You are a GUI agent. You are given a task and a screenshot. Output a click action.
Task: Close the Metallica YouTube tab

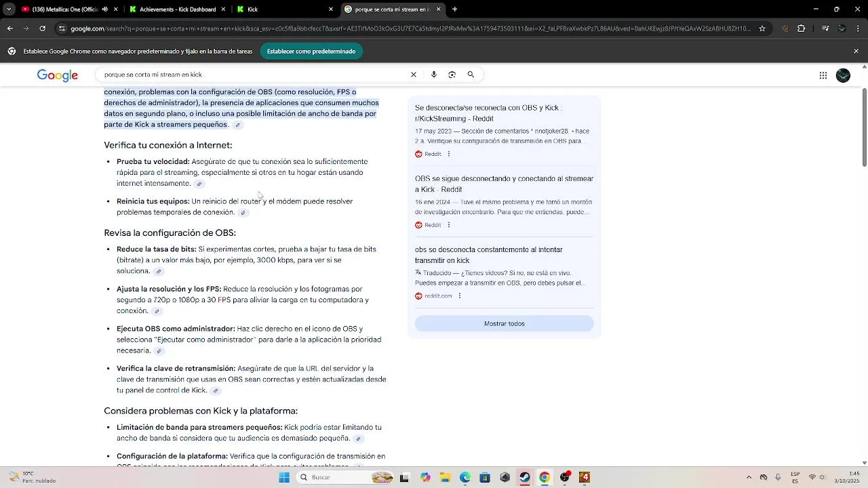click(115, 9)
